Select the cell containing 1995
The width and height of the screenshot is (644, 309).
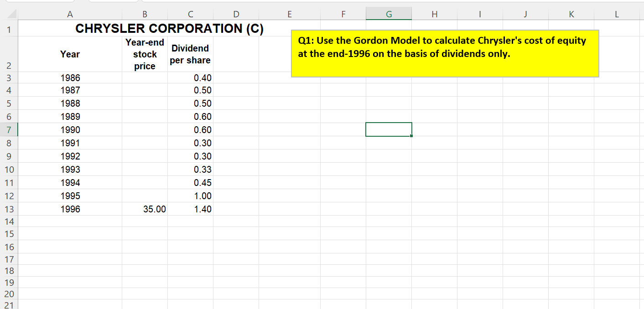pyautogui.click(x=70, y=196)
